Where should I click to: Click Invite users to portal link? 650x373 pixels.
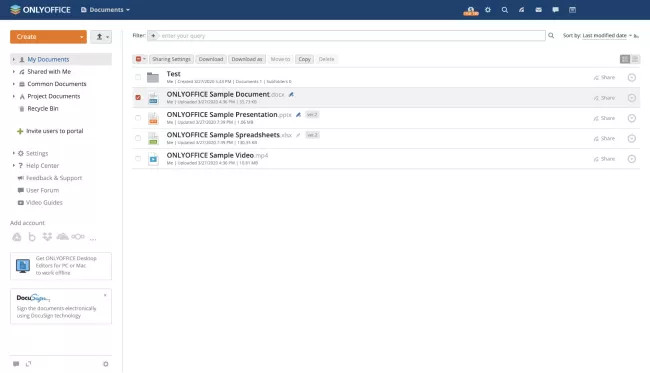click(54, 131)
